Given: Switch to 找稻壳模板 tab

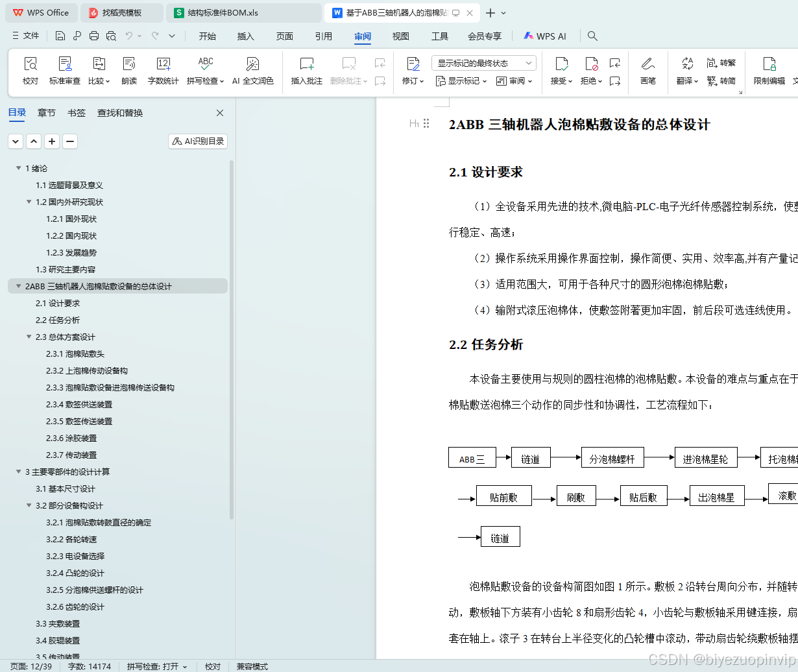Looking at the screenshot, I should [x=121, y=13].
